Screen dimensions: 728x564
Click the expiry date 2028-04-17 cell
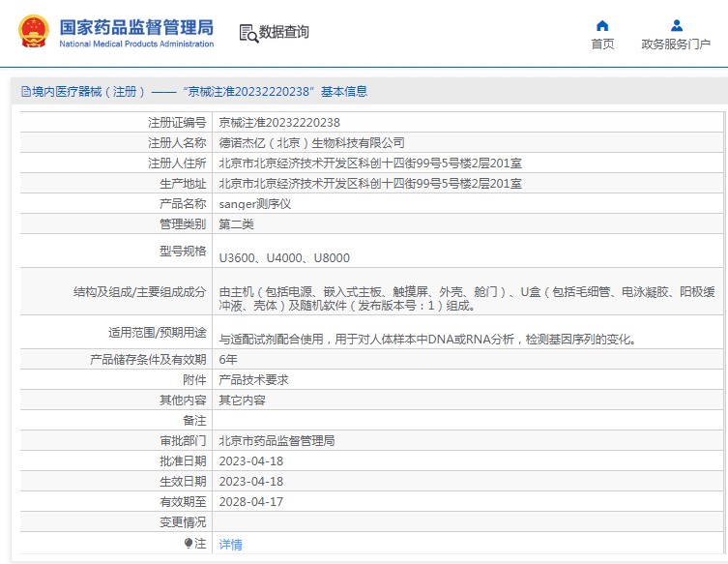coord(251,501)
